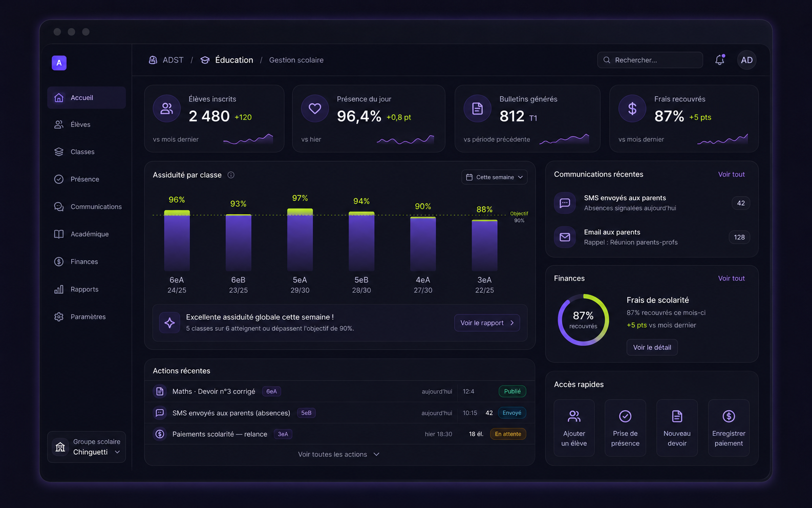812x508 pixels.
Task: Click the purple A app logo
Action: [59, 62]
